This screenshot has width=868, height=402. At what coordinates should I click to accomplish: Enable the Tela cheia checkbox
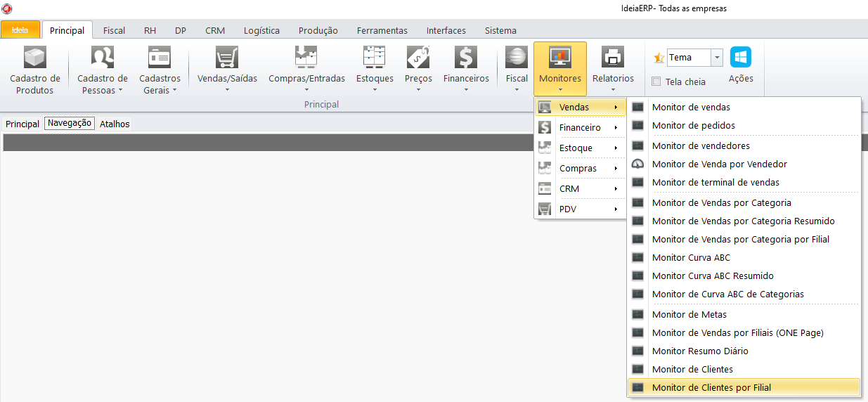(x=656, y=82)
